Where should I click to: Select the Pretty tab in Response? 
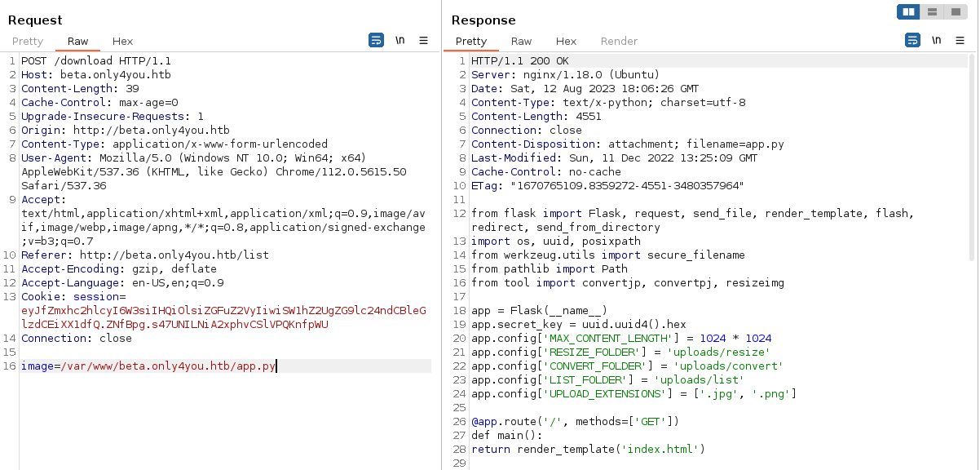tap(471, 41)
